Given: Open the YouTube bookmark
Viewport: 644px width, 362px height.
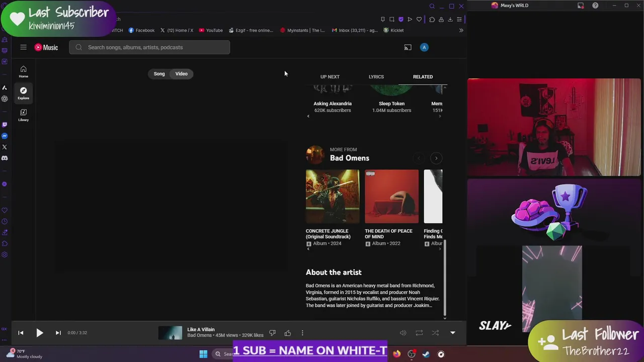Looking at the screenshot, I should pos(211,30).
